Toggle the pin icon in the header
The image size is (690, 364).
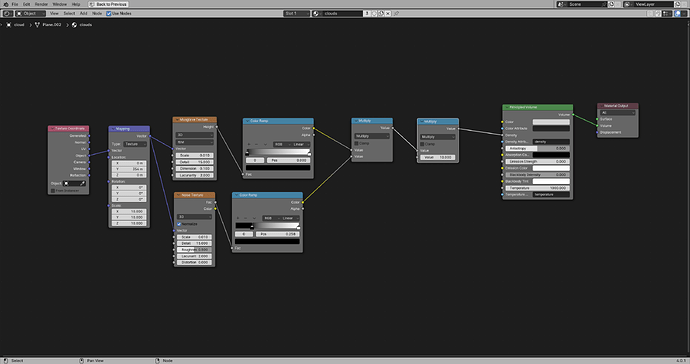(x=396, y=14)
